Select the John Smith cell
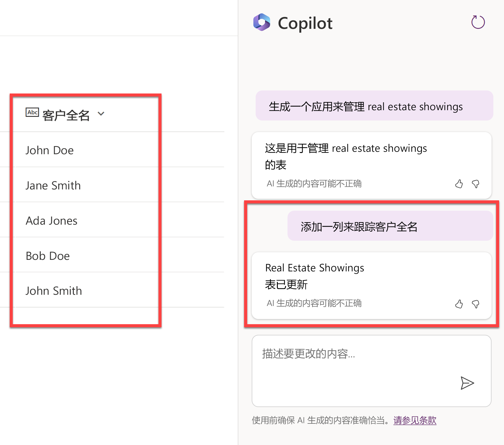 click(54, 291)
